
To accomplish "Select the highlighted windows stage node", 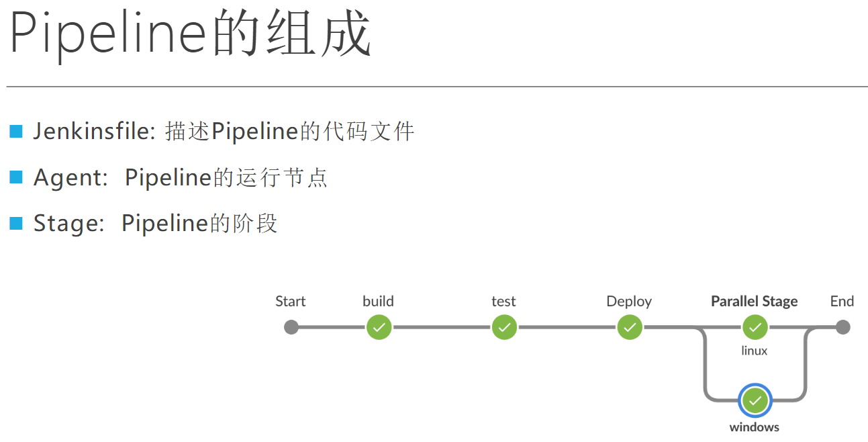I will pyautogui.click(x=755, y=401).
